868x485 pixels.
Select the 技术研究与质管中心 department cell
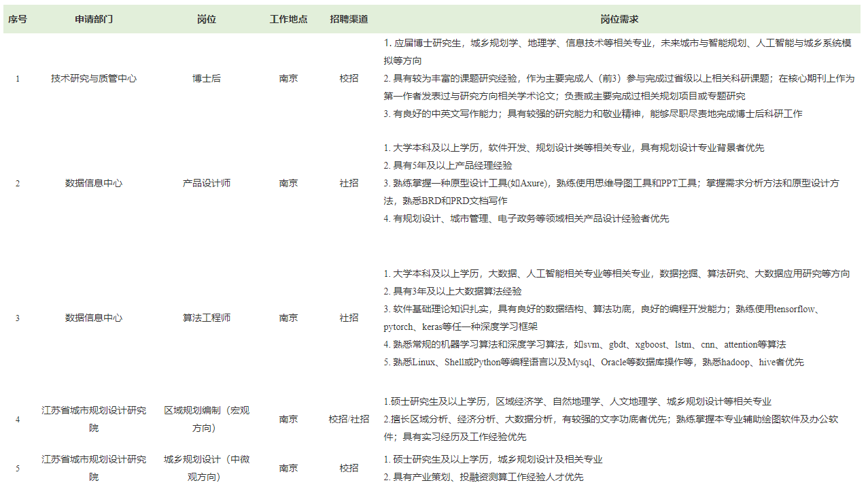tap(94, 78)
